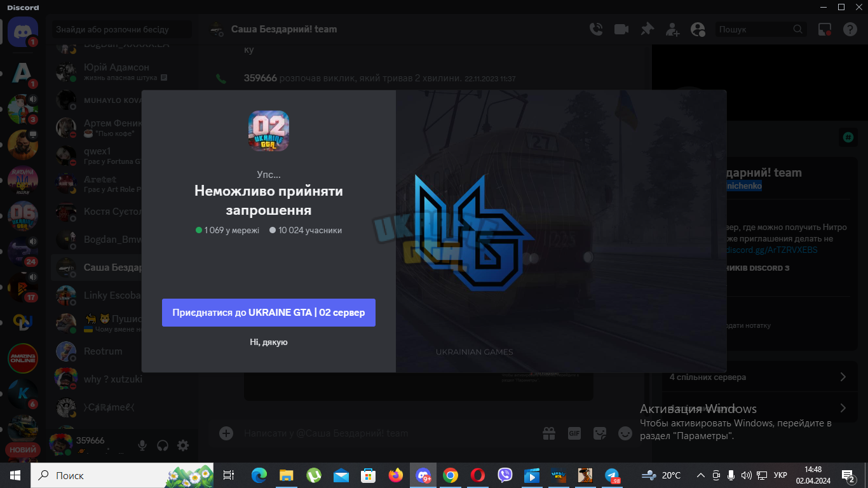Open user settings gear icon
The width and height of the screenshot is (868, 488).
(x=183, y=445)
